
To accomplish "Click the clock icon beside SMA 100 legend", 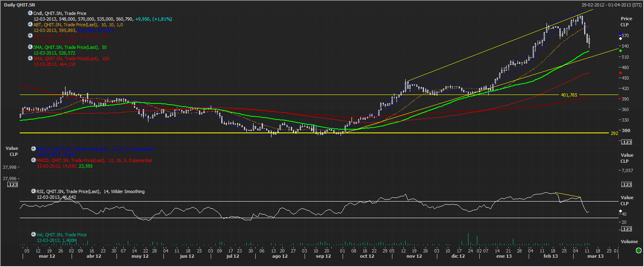I will (30, 58).
